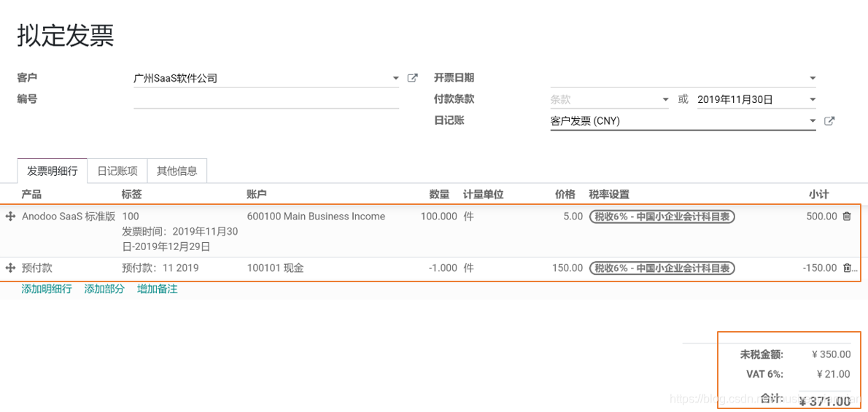This screenshot has width=868, height=412.
Task: Grab drag handle of Anodoo SaaS row
Action: pyautogui.click(x=9, y=217)
